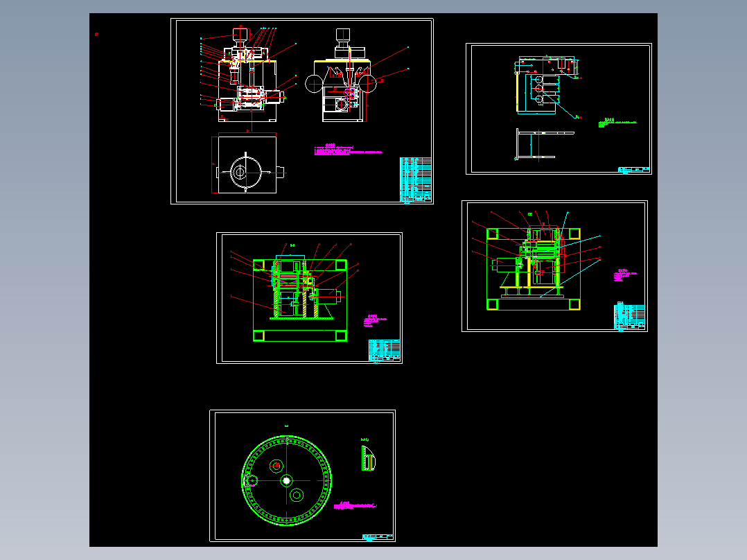
Task: Click the small section detail view beside disc
Action: [x=368, y=458]
